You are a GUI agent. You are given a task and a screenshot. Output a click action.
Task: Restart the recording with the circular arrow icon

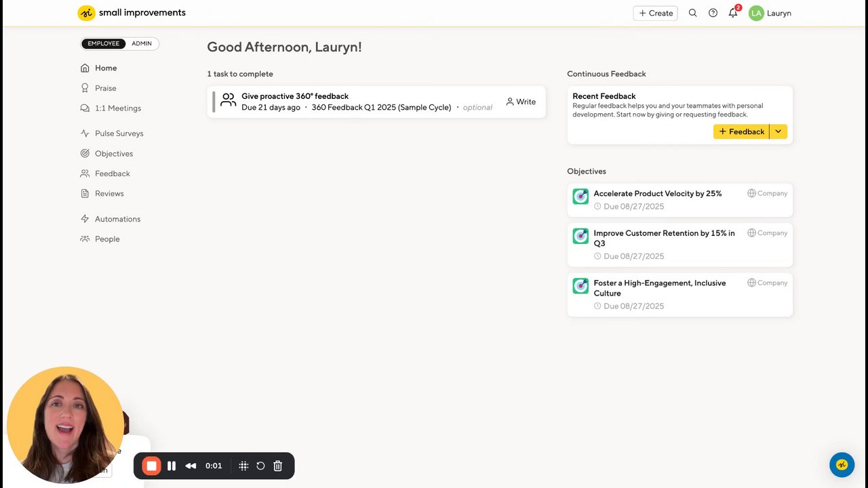(260, 466)
